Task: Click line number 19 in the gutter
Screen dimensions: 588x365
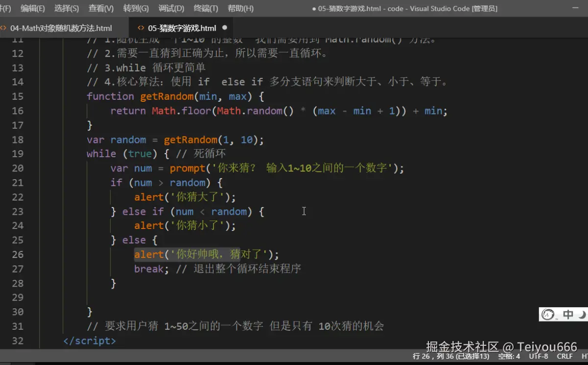Action: click(18, 154)
